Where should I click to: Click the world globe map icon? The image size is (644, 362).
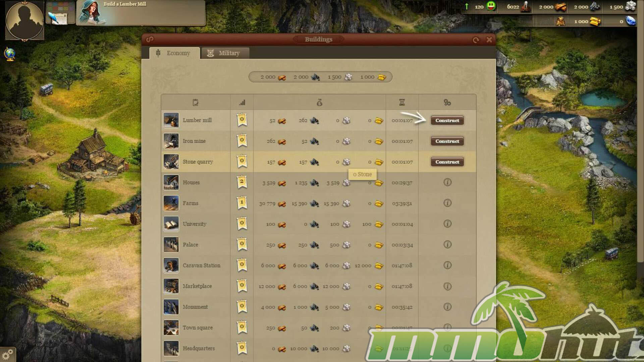[10, 54]
